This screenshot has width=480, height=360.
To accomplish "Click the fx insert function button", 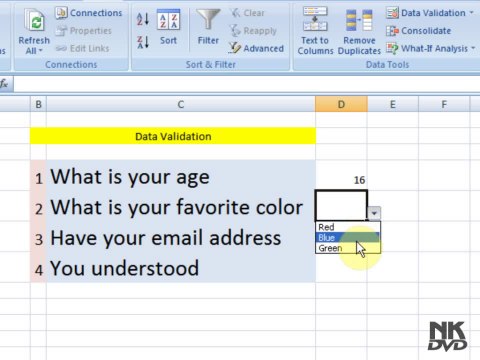I will 4,84.
